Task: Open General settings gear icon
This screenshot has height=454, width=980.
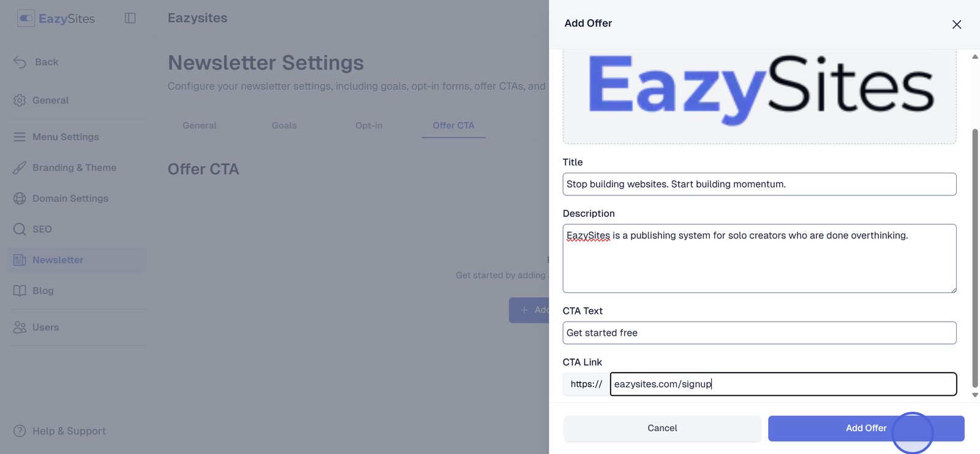Action: pos(20,100)
